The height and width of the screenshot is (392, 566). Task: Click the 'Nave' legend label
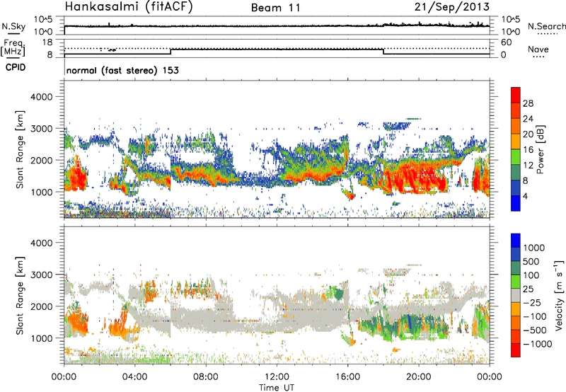[538, 49]
